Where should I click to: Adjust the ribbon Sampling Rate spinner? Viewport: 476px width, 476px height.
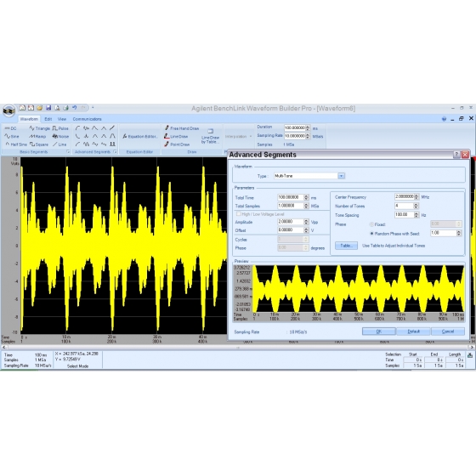click(308, 136)
